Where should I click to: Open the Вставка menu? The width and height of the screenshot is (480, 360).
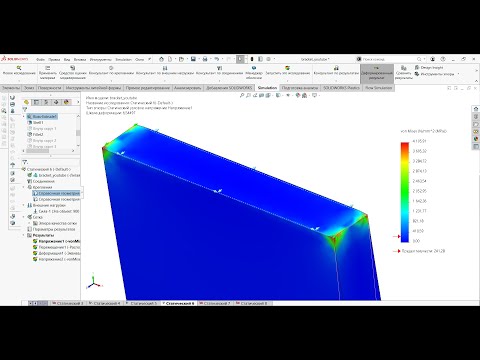80,59
